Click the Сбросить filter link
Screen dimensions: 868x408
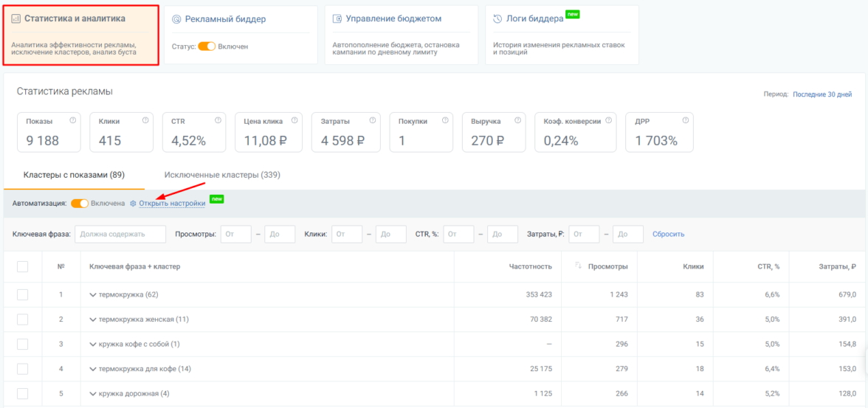[x=668, y=234]
